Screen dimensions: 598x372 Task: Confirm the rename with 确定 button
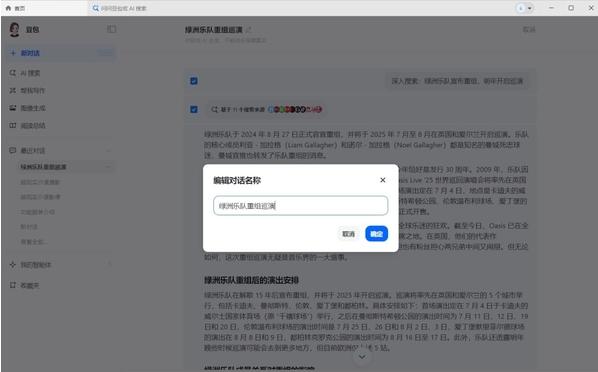pyautogui.click(x=376, y=234)
